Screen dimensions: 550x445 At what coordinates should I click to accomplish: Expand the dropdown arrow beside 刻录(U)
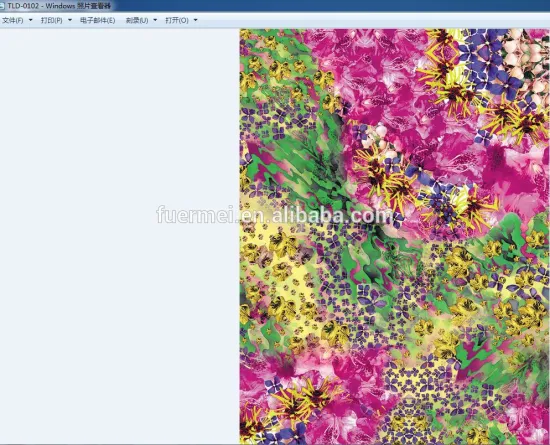[155, 20]
